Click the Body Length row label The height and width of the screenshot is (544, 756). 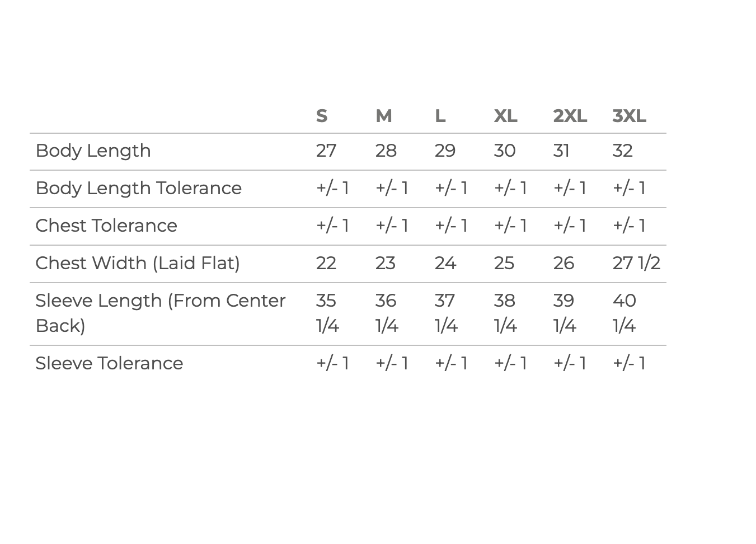tap(93, 151)
